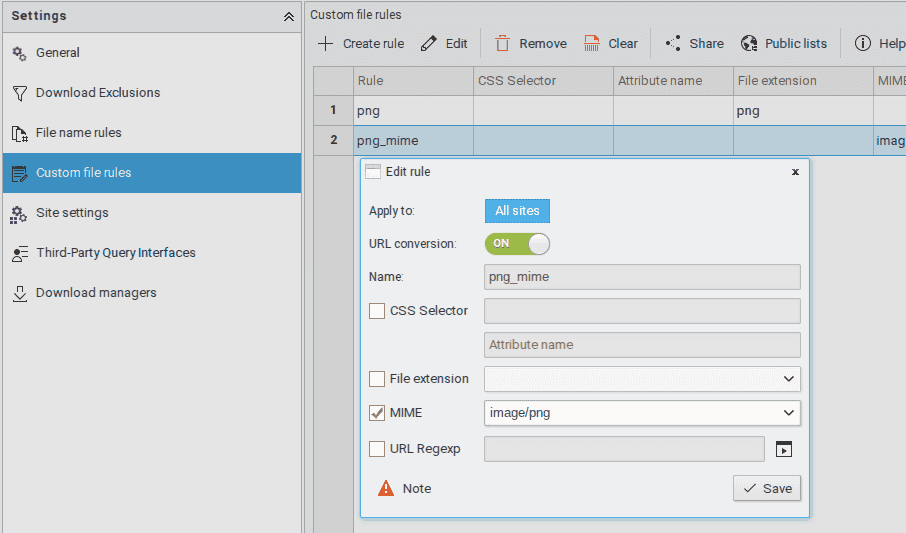Screen dimensions: 906x533
Task: Click the URL Regexp input field
Action: (x=624, y=449)
